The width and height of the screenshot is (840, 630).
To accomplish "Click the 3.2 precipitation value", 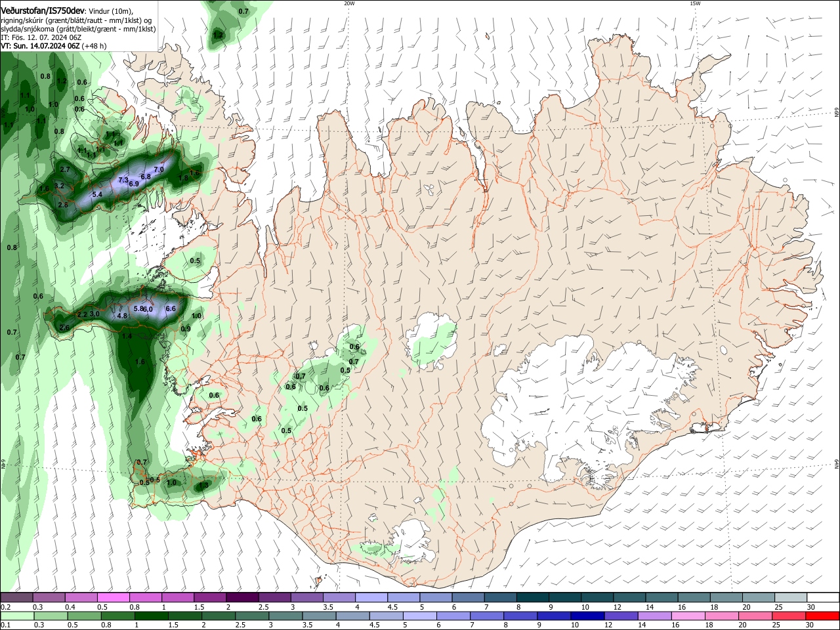I will click(59, 186).
